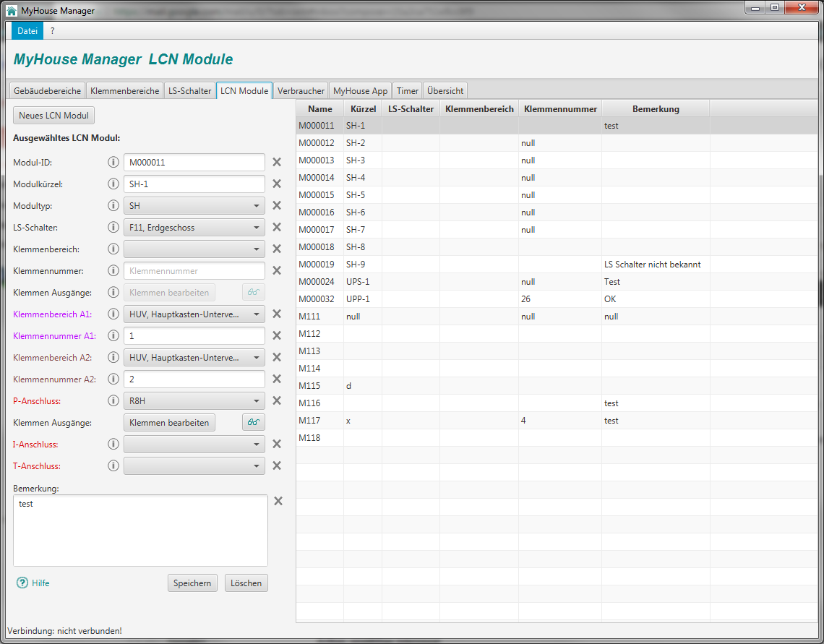Clear the Bemerkung text with its X icon

pyautogui.click(x=278, y=502)
